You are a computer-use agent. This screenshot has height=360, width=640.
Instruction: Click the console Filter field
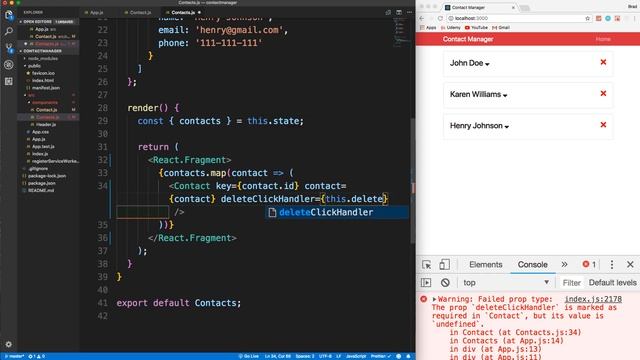[x=571, y=282]
